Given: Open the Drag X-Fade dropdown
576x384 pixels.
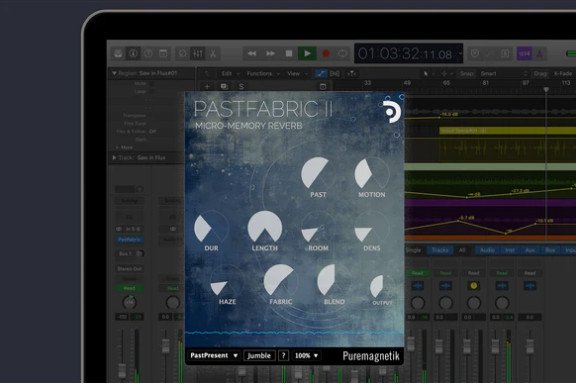Looking at the screenshot, I should click(563, 73).
